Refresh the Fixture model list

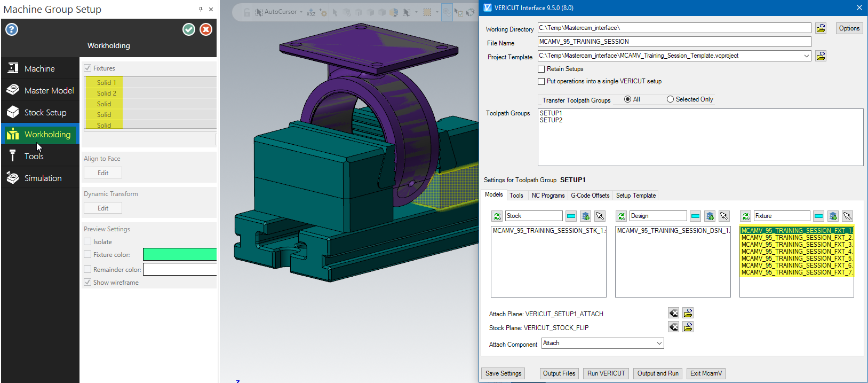click(746, 216)
